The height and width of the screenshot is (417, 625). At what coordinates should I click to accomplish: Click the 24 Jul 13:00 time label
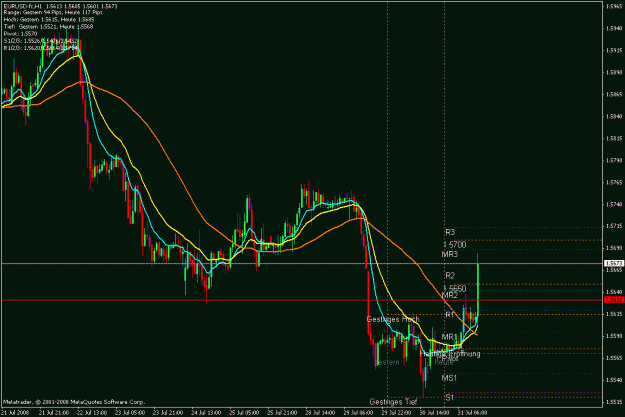click(x=206, y=413)
